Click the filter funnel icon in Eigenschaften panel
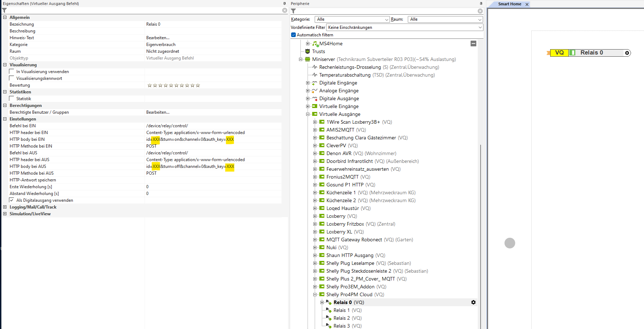The height and width of the screenshot is (329, 644). tap(4, 11)
